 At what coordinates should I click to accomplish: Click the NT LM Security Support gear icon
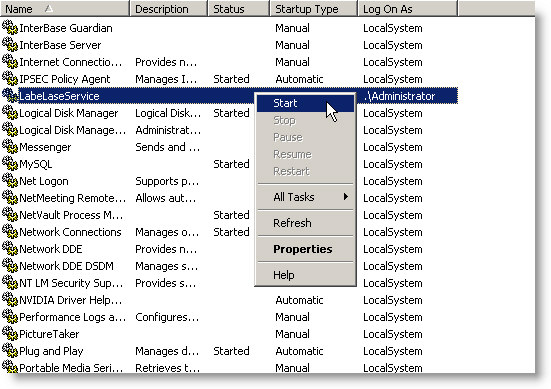(x=10, y=283)
